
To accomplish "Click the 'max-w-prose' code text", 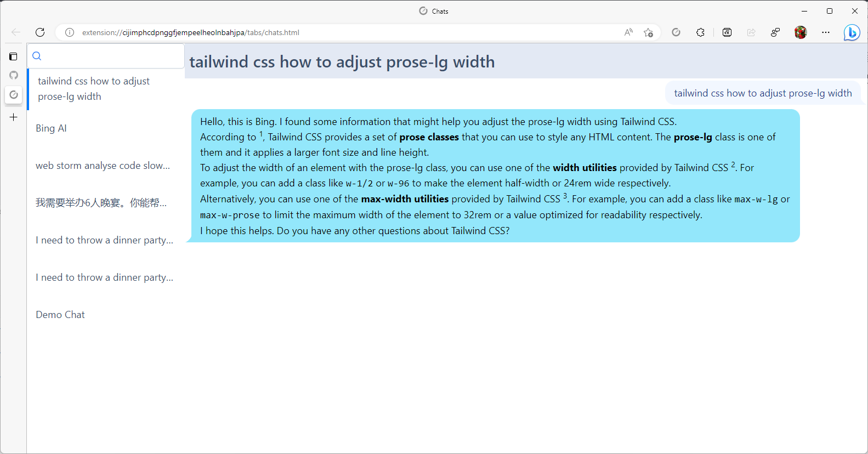I will click(x=230, y=215).
